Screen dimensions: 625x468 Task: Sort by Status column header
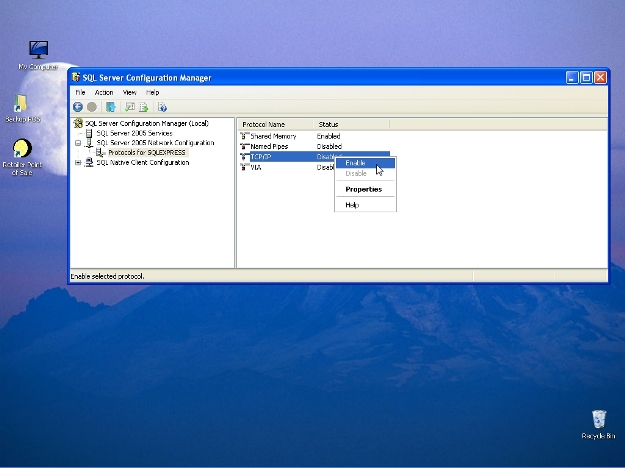click(328, 124)
